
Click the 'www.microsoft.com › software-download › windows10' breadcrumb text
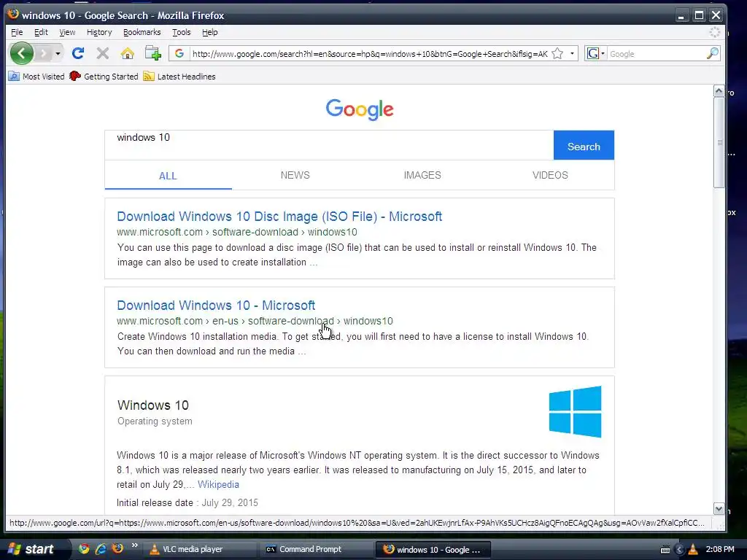tap(237, 232)
